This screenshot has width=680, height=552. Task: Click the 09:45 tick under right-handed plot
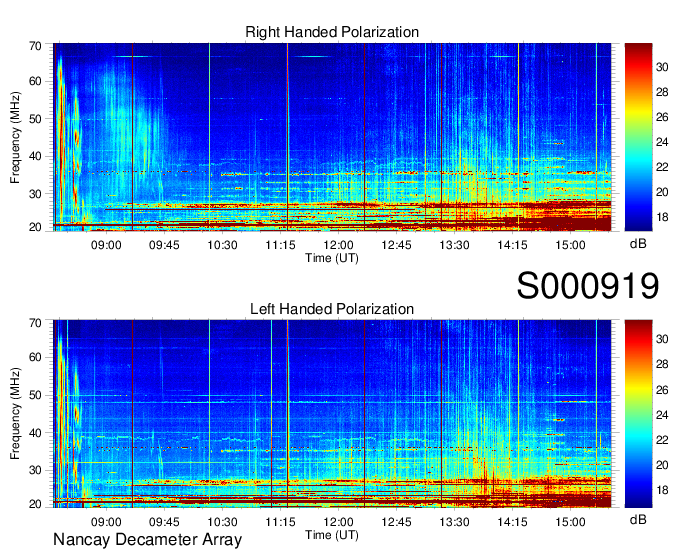pyautogui.click(x=164, y=245)
